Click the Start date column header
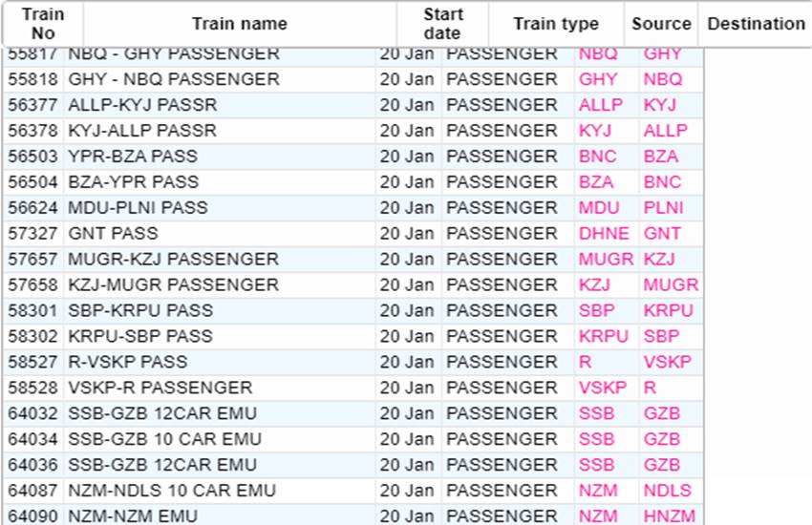The image size is (812, 525). pyautogui.click(x=442, y=24)
